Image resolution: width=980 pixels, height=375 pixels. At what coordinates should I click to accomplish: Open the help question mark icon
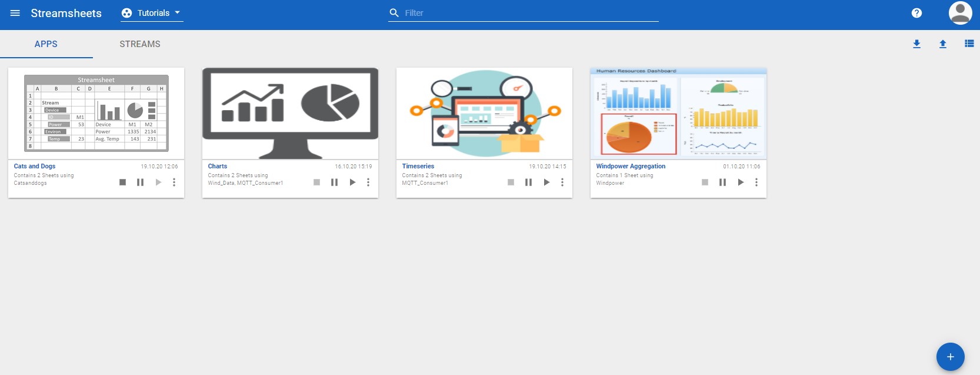[x=916, y=13]
